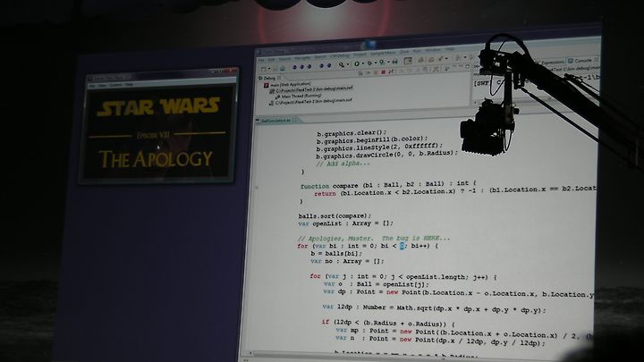Select the open editor file tab above the code
Screen dimensions: 644x362
(x=276, y=121)
